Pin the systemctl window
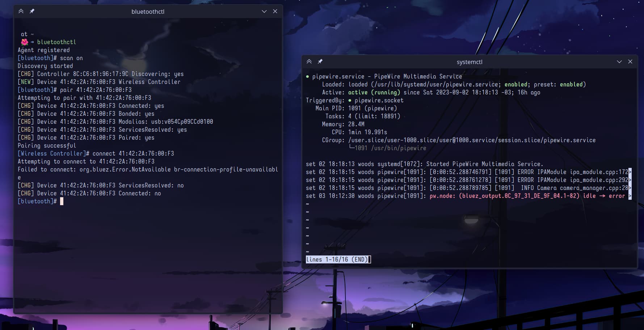Image resolution: width=644 pixels, height=330 pixels. pos(320,62)
